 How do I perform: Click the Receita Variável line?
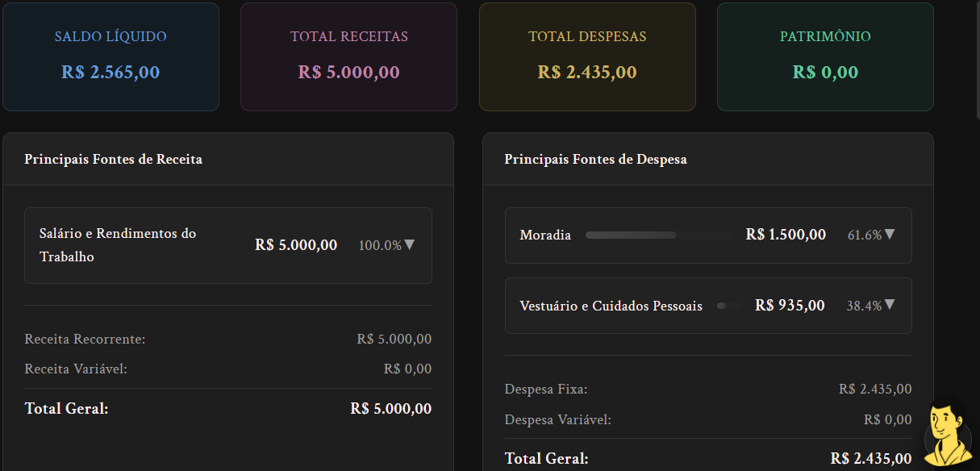76,369
